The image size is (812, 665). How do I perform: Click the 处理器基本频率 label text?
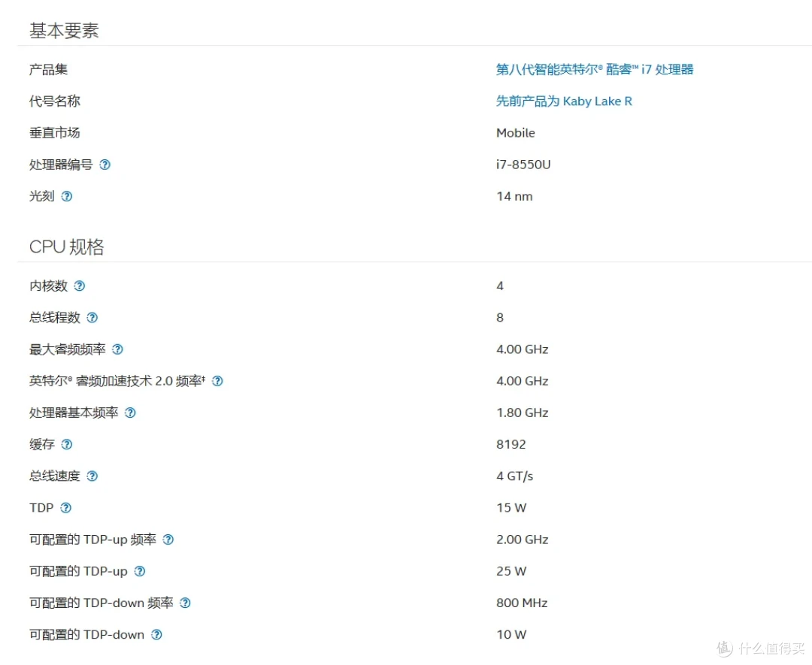[x=74, y=413]
